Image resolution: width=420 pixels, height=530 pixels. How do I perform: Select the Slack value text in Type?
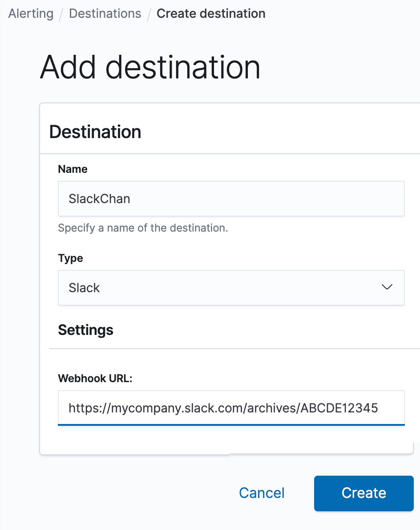[x=84, y=288]
